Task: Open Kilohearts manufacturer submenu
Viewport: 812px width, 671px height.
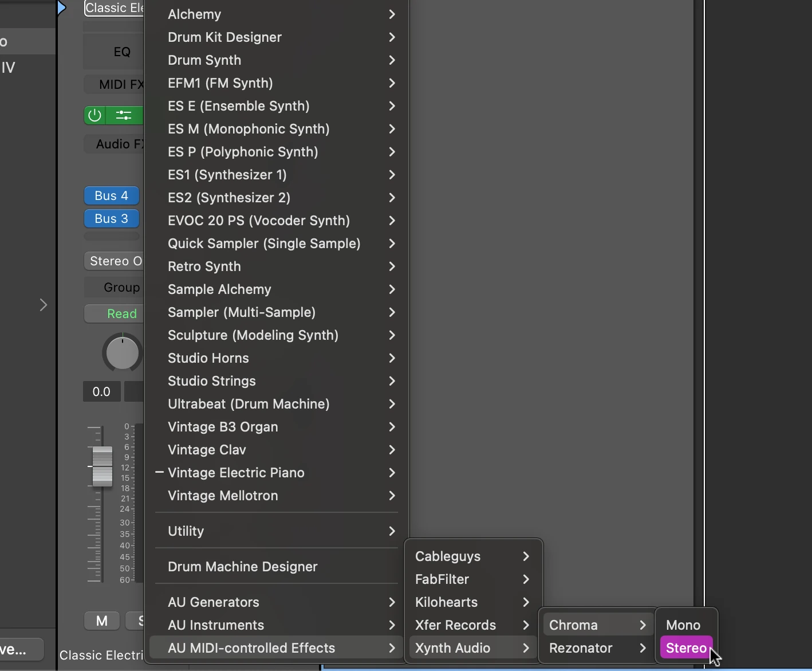Action: tap(473, 602)
